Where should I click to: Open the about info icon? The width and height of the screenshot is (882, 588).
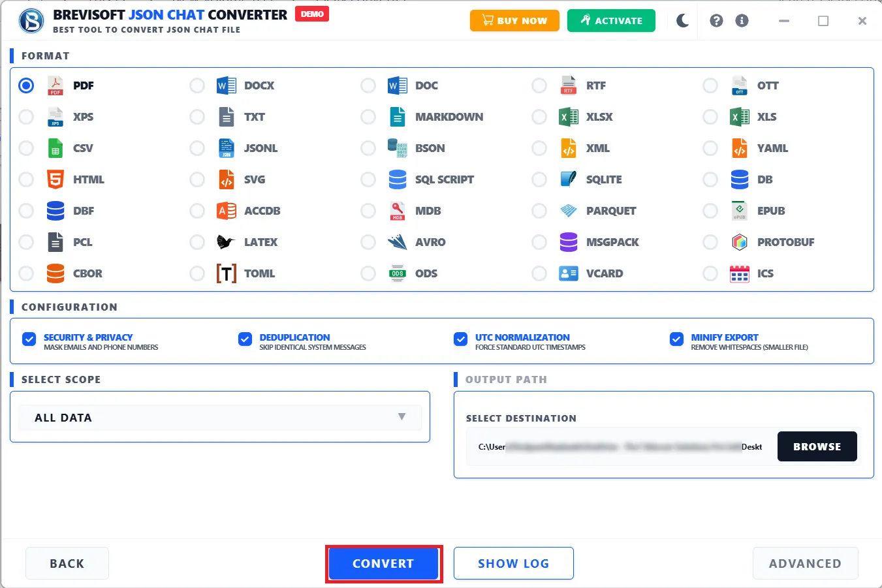tap(742, 21)
